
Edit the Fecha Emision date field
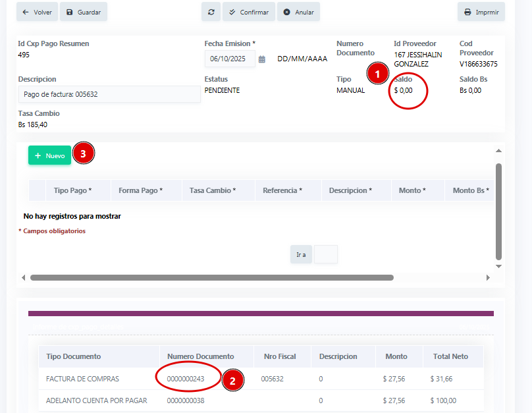point(228,59)
